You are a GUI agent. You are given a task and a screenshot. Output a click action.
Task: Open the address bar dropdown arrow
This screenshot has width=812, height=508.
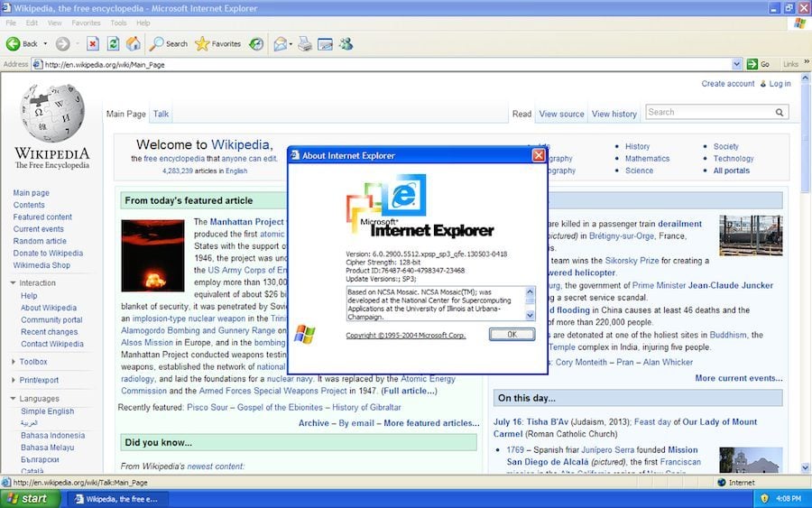(737, 64)
